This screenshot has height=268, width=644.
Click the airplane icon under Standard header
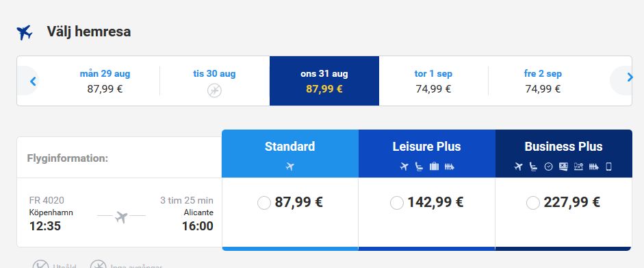[x=290, y=167]
